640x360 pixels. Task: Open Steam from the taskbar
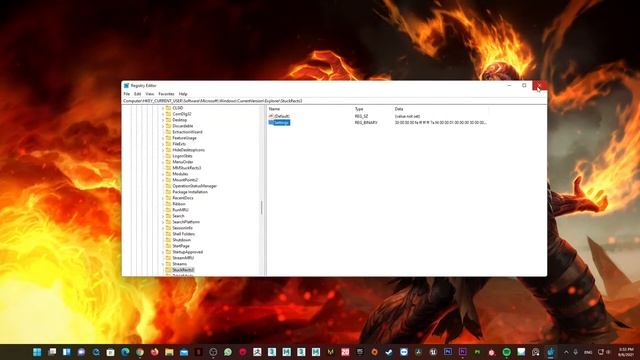(x=389, y=352)
